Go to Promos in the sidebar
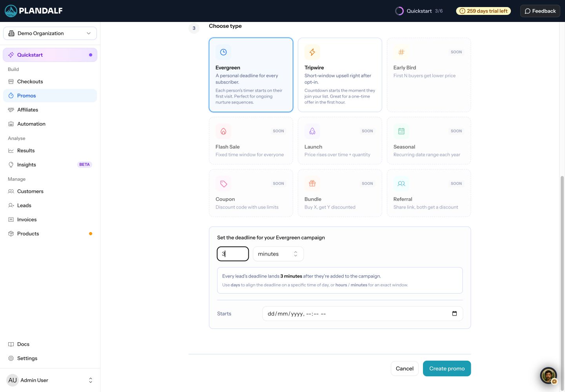 (50, 96)
